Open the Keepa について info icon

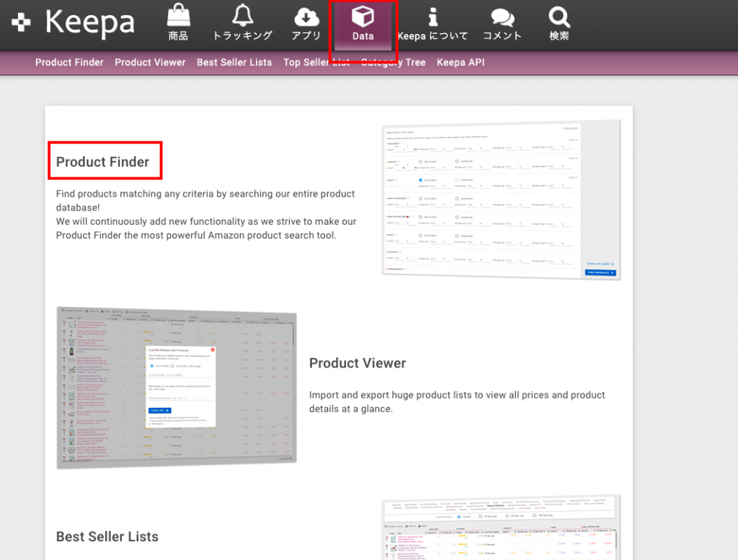[x=432, y=17]
